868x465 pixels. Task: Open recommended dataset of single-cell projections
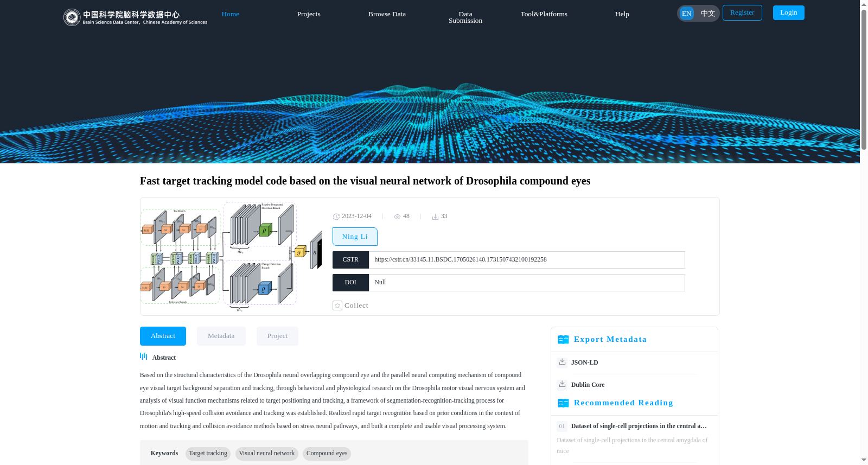(639, 426)
